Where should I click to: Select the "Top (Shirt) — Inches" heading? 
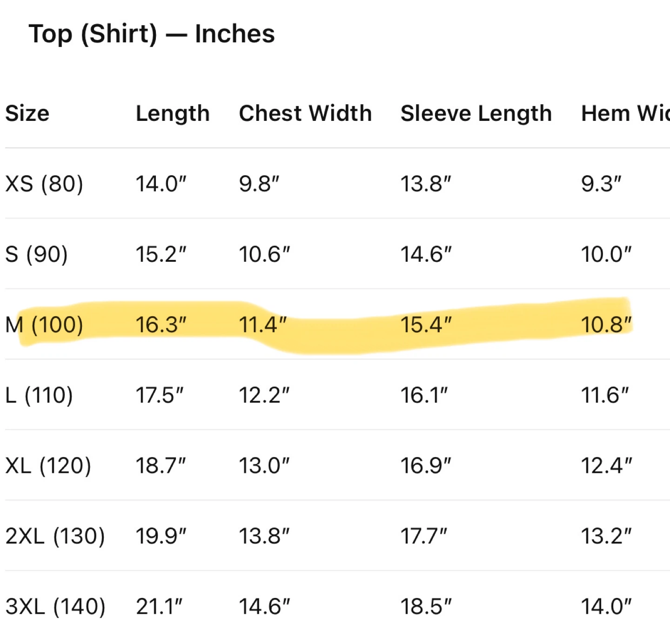pyautogui.click(x=152, y=34)
